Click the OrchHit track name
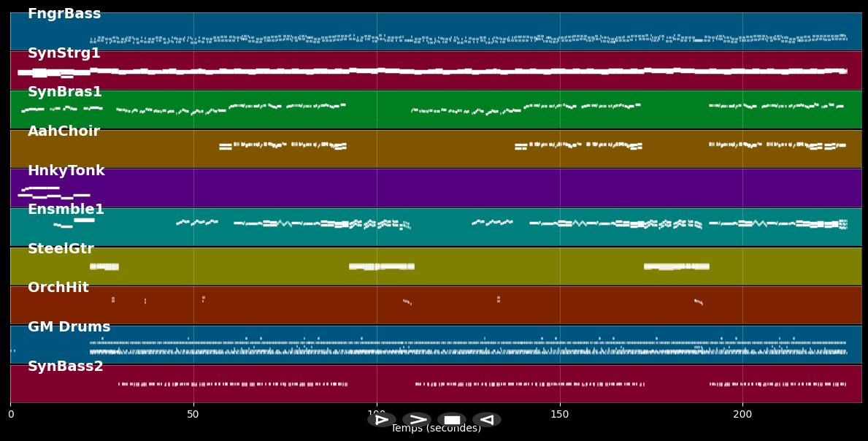The image size is (868, 441). pyautogui.click(x=58, y=288)
